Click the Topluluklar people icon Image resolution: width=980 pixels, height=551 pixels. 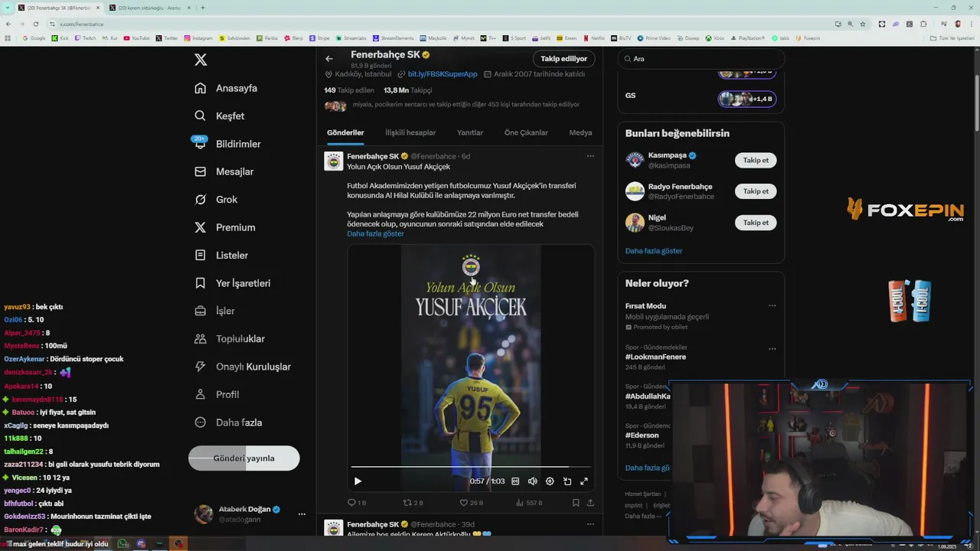(x=201, y=338)
